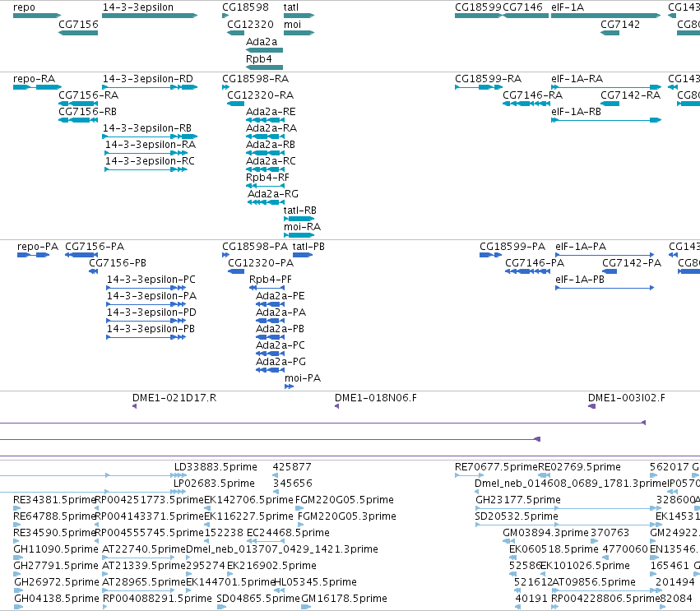This screenshot has height=611, width=700.
Task: Click the CG7146-RA transcript label
Action: coord(532,95)
